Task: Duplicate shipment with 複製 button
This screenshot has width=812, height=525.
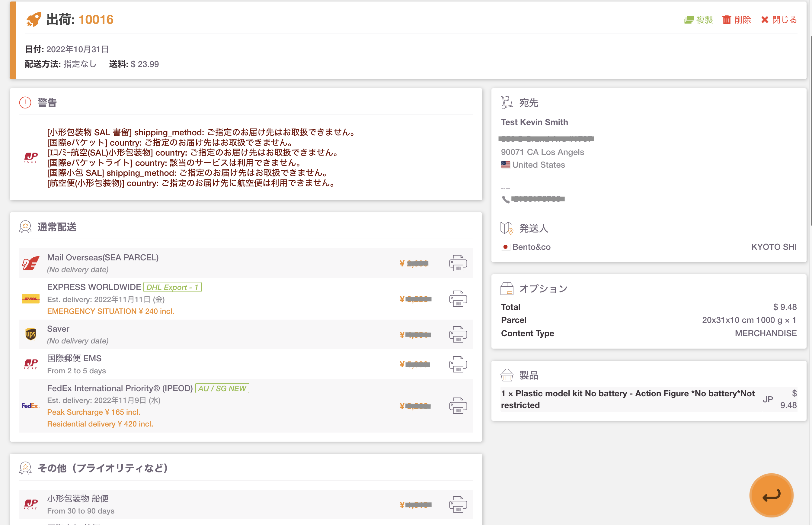Action: coord(698,20)
